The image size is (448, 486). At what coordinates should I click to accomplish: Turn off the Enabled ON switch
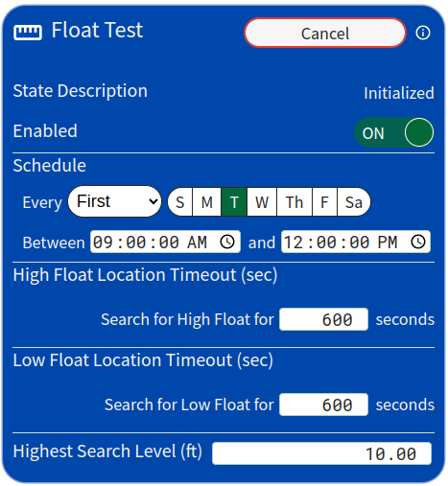click(394, 132)
